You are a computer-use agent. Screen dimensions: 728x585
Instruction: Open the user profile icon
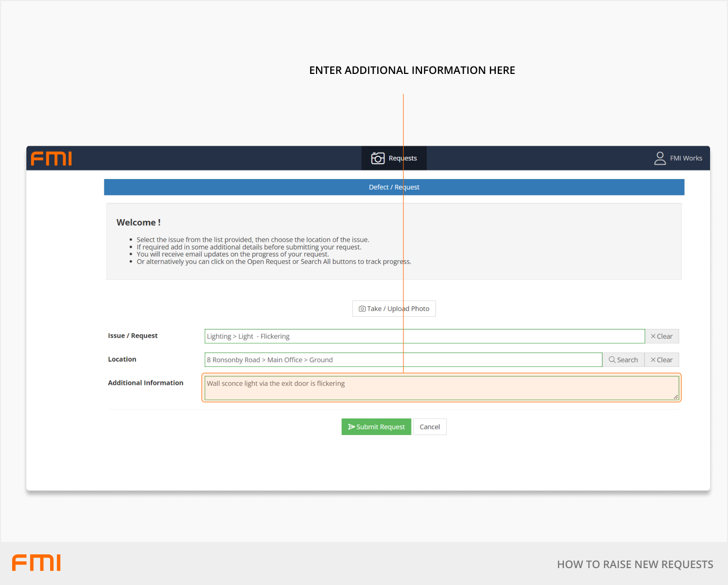point(659,158)
